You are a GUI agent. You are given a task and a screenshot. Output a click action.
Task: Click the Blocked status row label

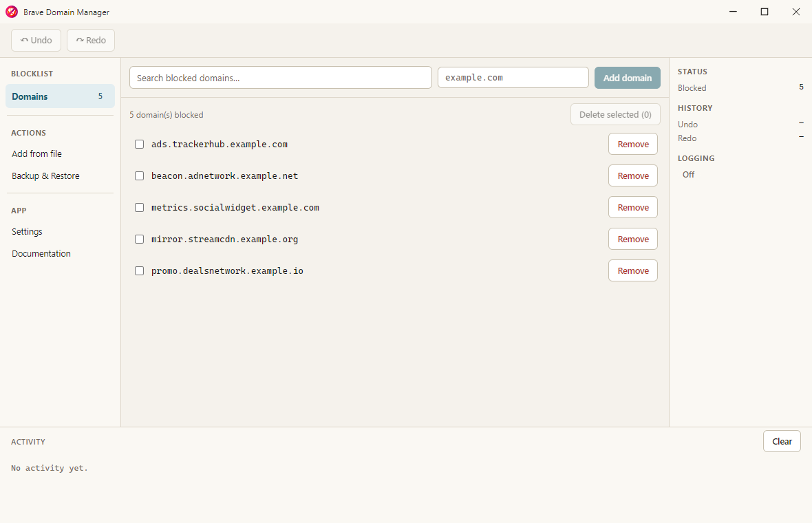click(692, 88)
